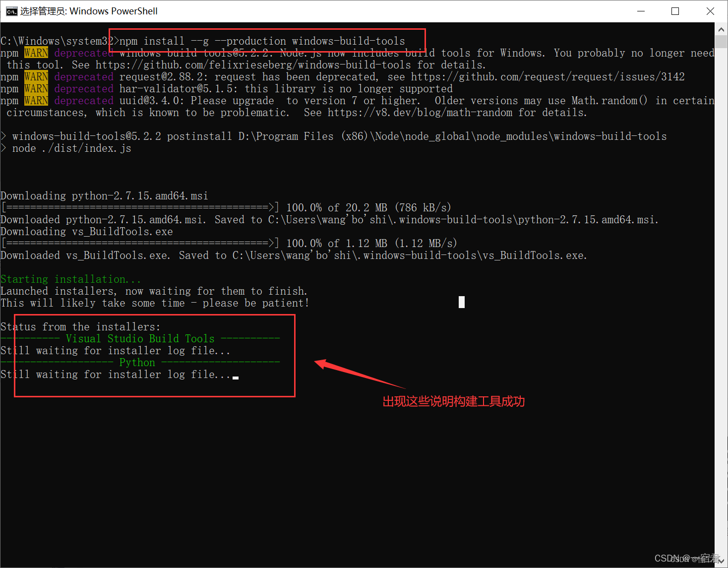
Task: Click the github.com/request/request/issues/3142 URL
Action: (x=548, y=77)
